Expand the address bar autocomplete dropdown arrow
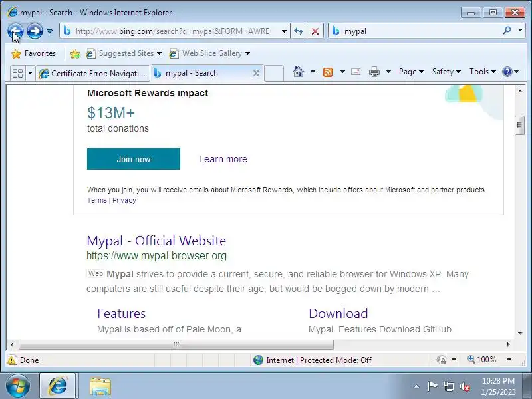The width and height of the screenshot is (532, 399). point(284,31)
